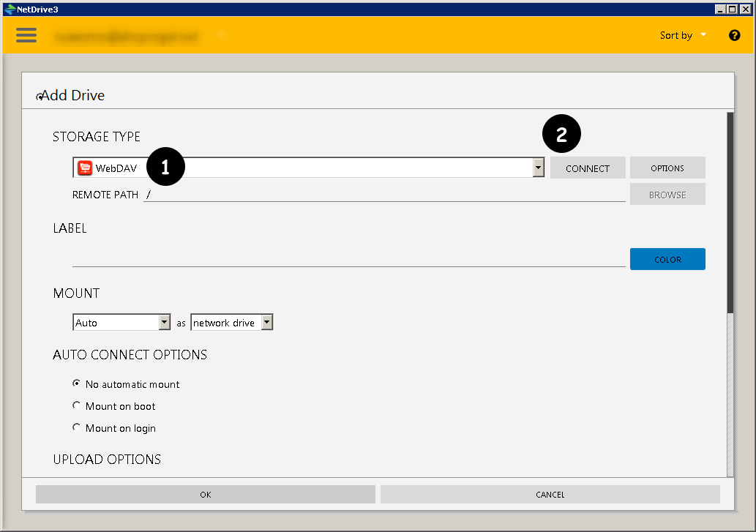Click the BROWSE remote path button
The width and height of the screenshot is (756, 532).
tap(667, 195)
